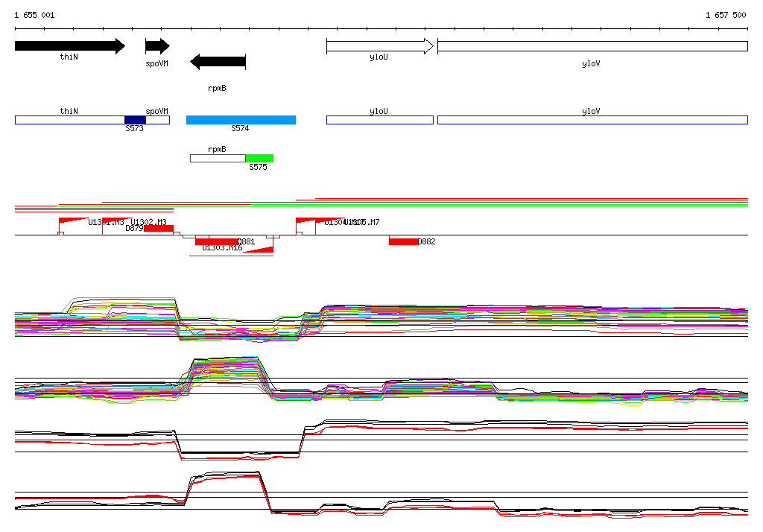Click the U1303.M16 label
The height and width of the screenshot is (532, 763).
tap(222, 248)
